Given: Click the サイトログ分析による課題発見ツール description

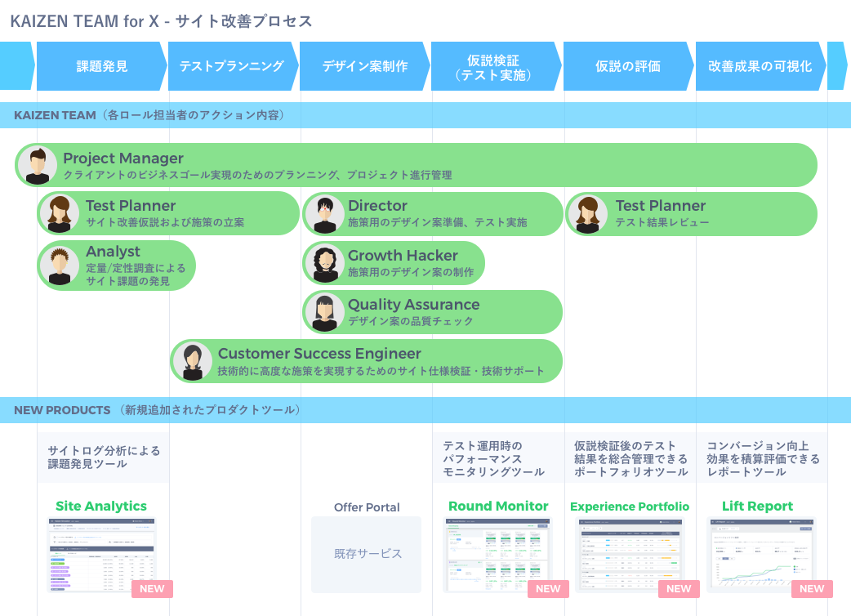Looking at the screenshot, I should coord(104,457).
